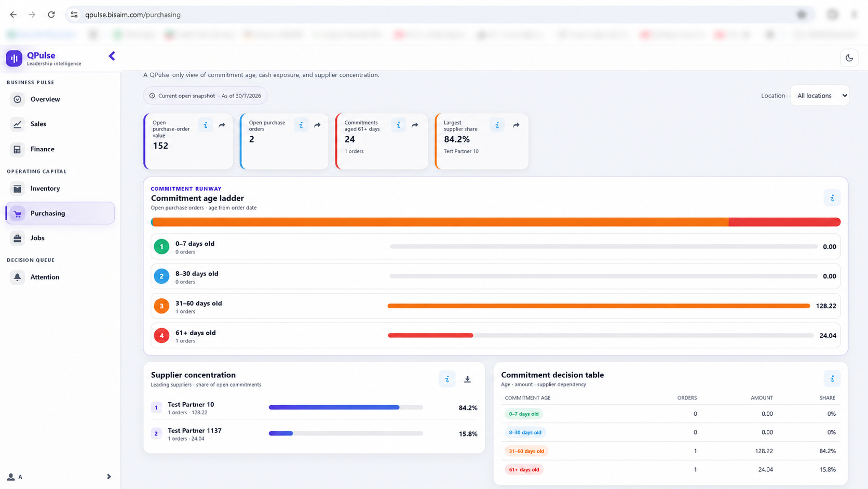Open the Location dropdown
This screenshot has width=868, height=489.
click(820, 96)
